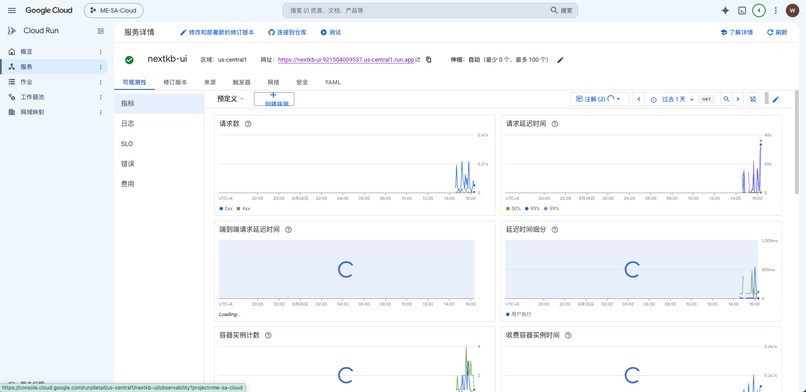Edit the scaling settings pencil icon
Image resolution: width=806 pixels, height=392 pixels.
(560, 60)
